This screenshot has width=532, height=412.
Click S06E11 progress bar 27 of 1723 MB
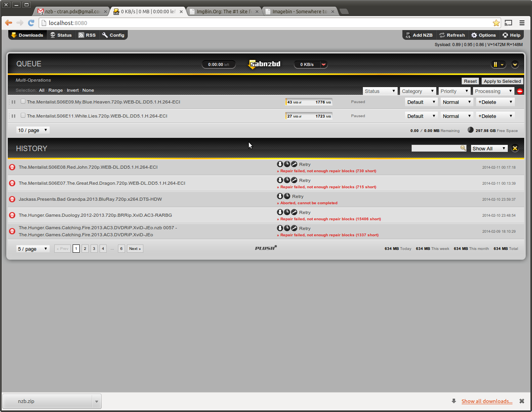[x=309, y=116]
